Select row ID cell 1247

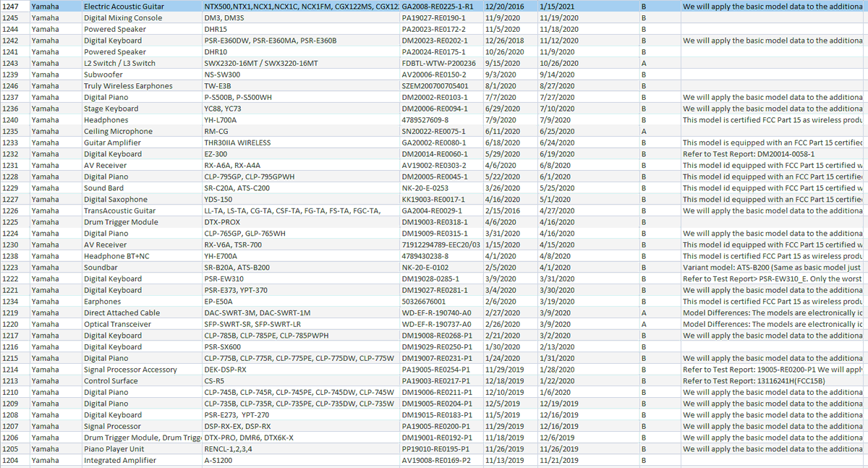coord(14,6)
